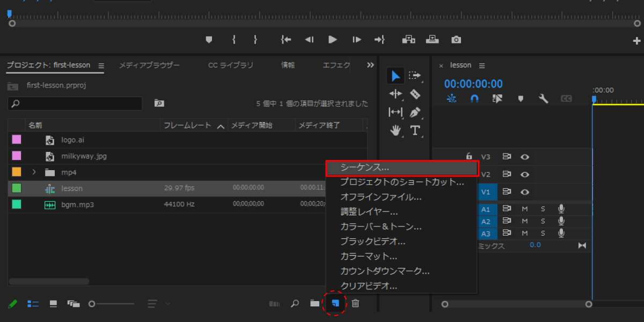Select the Selection tool arrow

pos(396,76)
